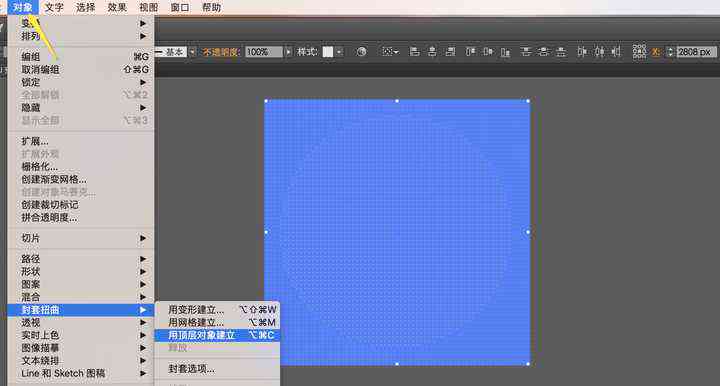Image resolution: width=720 pixels, height=386 pixels.
Task: Expand the 形状 submenu
Action: click(x=81, y=272)
